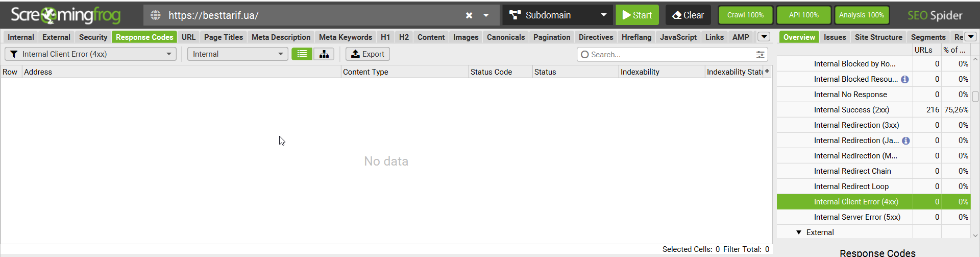Collapse the External tree section
Image resolution: width=980 pixels, height=257 pixels.
pos(799,232)
